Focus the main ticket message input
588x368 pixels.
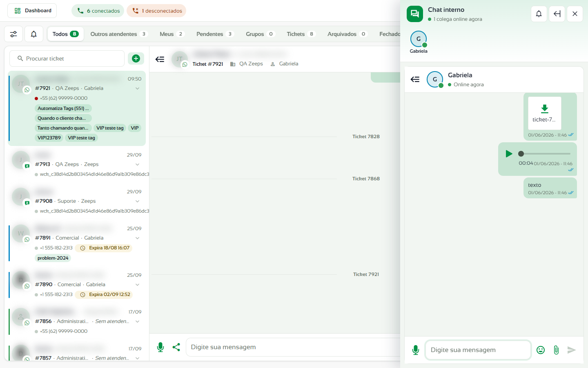click(x=293, y=347)
